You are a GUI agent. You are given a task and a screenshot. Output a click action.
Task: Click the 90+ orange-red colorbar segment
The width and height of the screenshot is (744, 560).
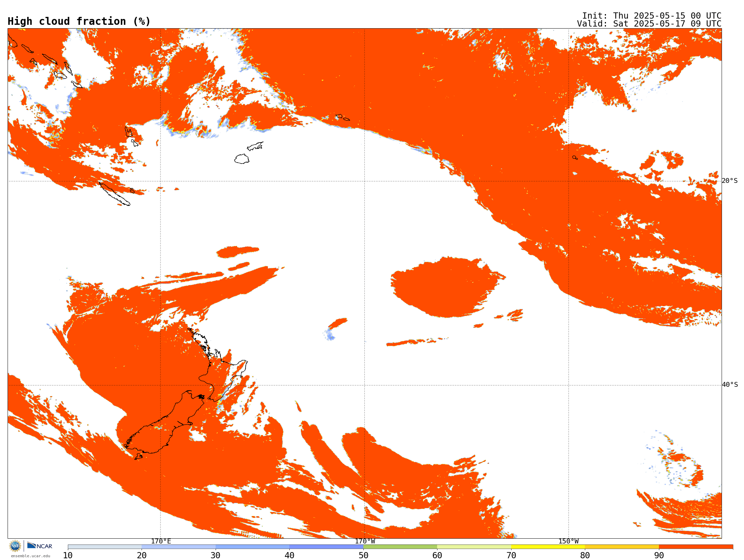pyautogui.click(x=696, y=547)
